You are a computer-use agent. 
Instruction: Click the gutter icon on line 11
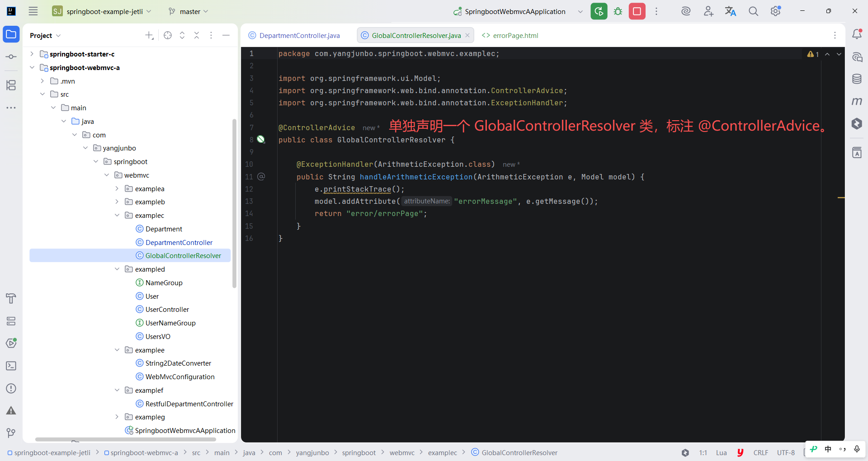[x=261, y=177]
